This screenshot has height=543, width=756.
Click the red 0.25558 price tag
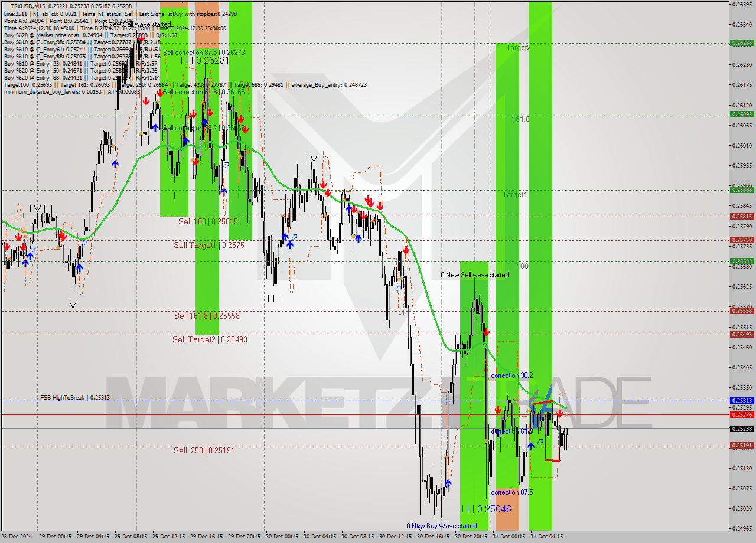(x=742, y=311)
